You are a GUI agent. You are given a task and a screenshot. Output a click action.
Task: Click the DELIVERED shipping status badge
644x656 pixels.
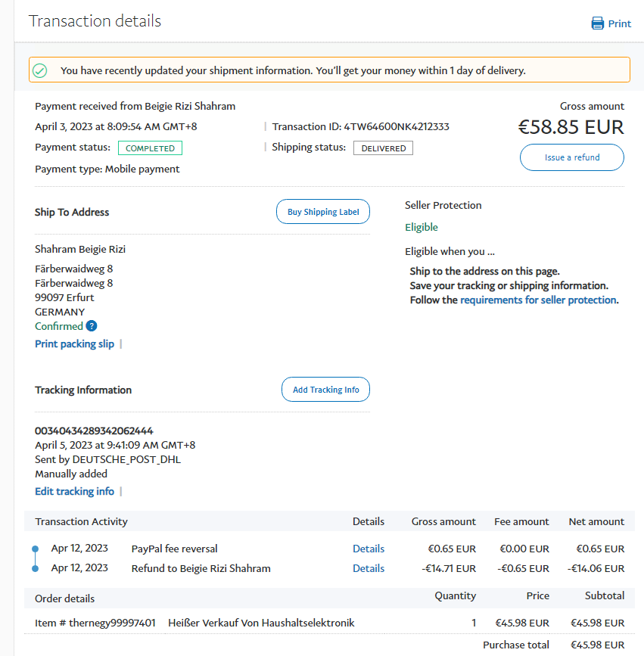(383, 148)
